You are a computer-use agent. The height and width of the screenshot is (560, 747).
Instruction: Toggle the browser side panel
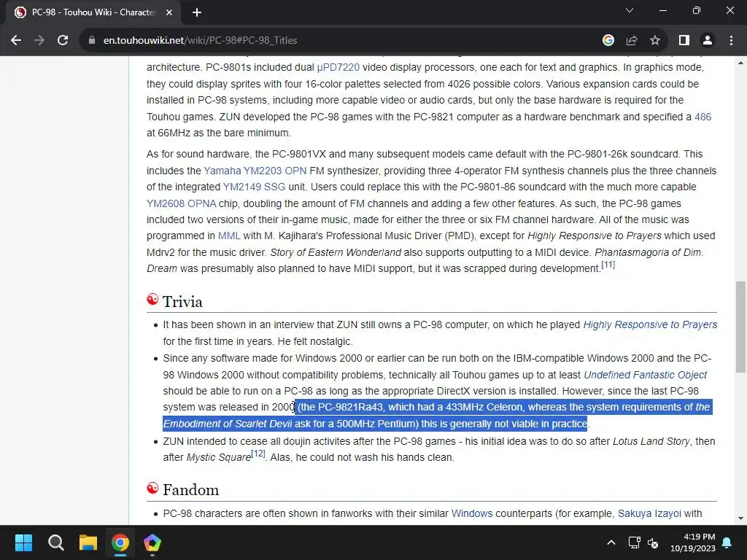(x=684, y=41)
